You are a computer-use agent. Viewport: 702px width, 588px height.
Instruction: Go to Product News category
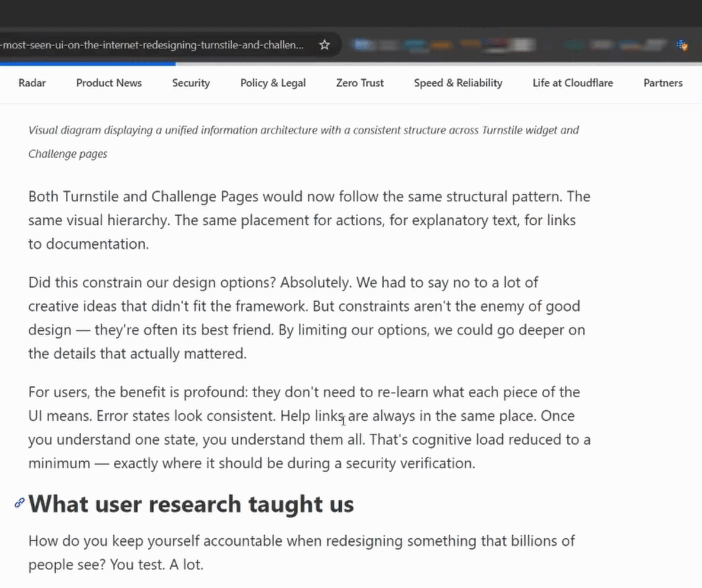point(109,83)
